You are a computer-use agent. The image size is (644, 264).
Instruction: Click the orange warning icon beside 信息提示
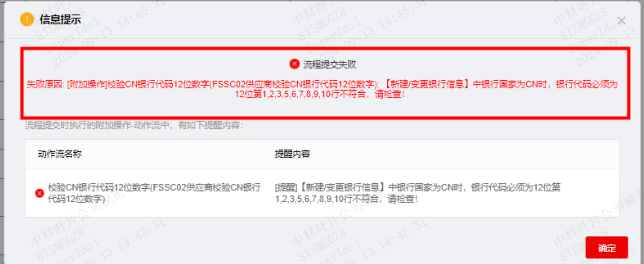pos(27,19)
